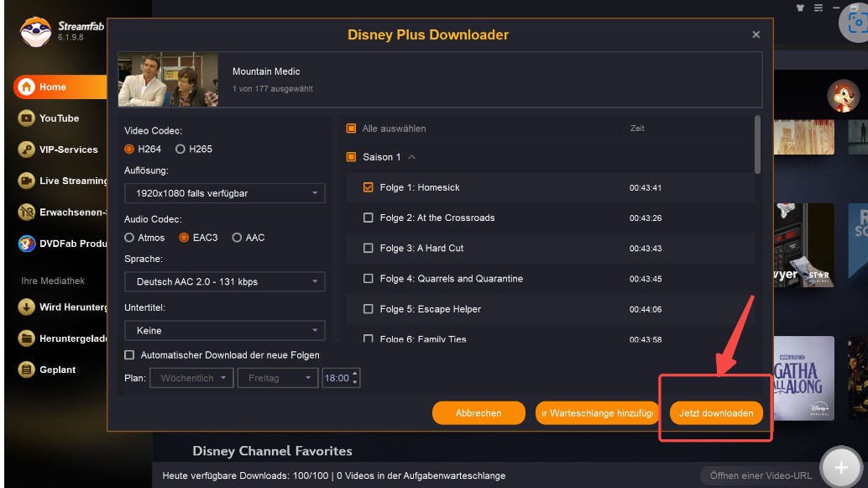Click the shirt skin icon in title bar

pos(800,8)
